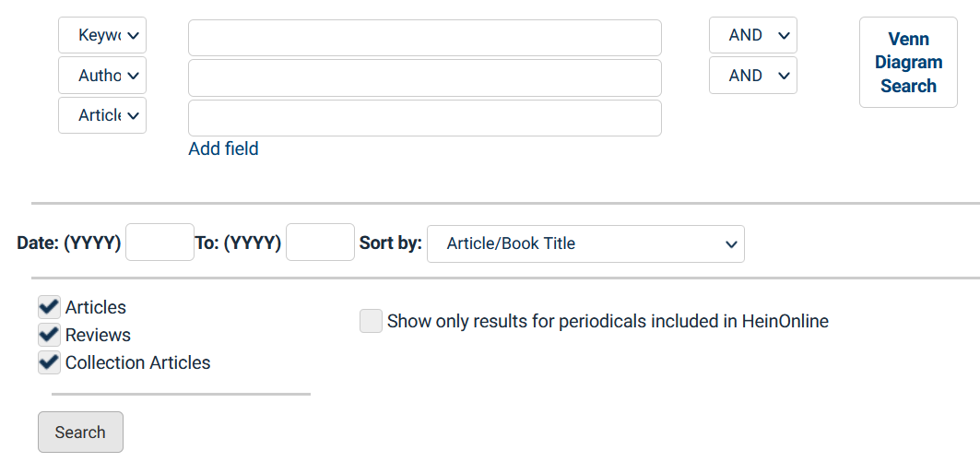The image size is (980, 462).
Task: Click the Date from year field
Action: (159, 243)
